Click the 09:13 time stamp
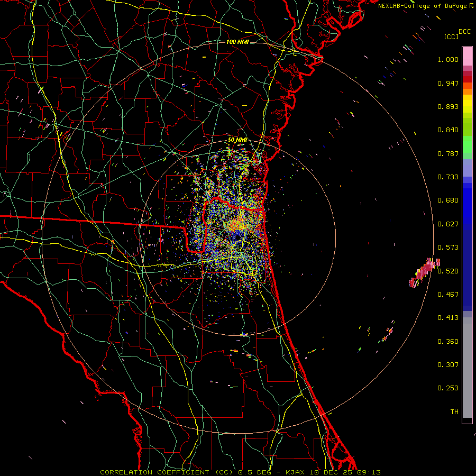 (370, 472)
